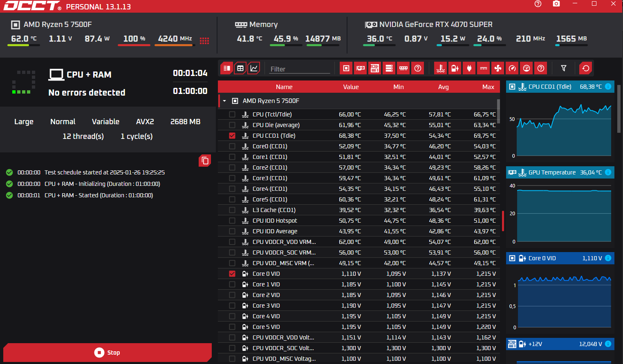Click the 'No errors detected' status text
The image size is (623, 364).
(x=87, y=93)
